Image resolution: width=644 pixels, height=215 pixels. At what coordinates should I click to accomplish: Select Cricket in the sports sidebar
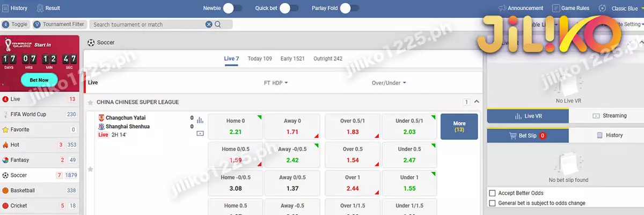coord(40,205)
